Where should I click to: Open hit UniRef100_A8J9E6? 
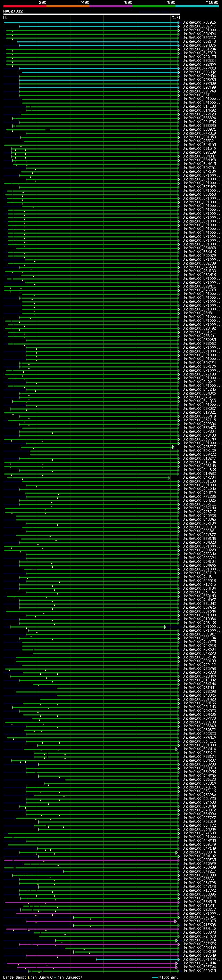[199, 23]
